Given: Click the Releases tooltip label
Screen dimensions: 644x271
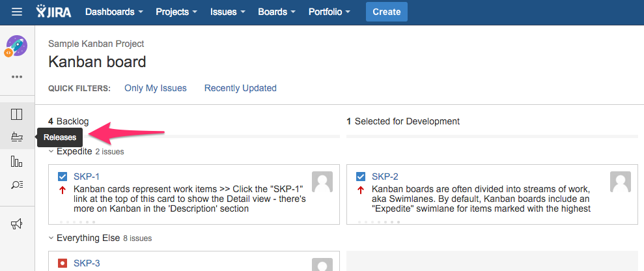Looking at the screenshot, I should coord(60,137).
